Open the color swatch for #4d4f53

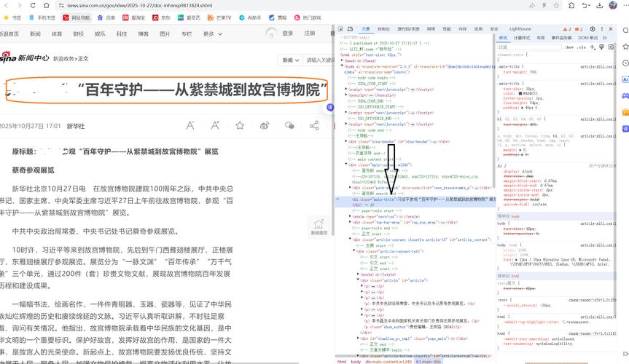(x=520, y=93)
